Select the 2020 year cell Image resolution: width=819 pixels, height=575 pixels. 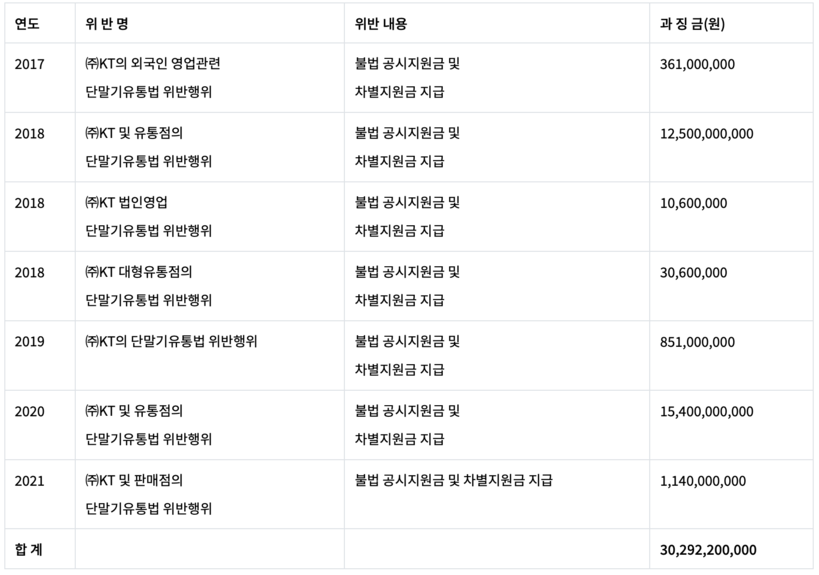(30, 411)
